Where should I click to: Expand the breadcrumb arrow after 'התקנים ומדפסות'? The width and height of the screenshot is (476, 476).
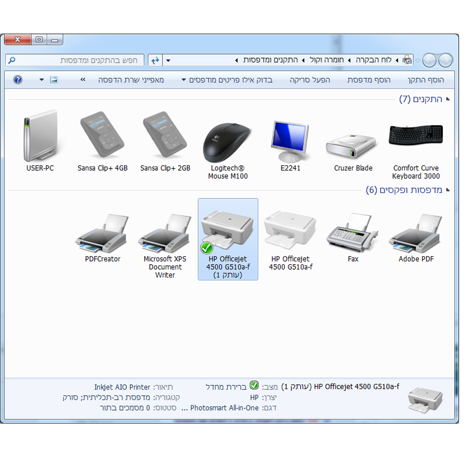[x=236, y=60]
